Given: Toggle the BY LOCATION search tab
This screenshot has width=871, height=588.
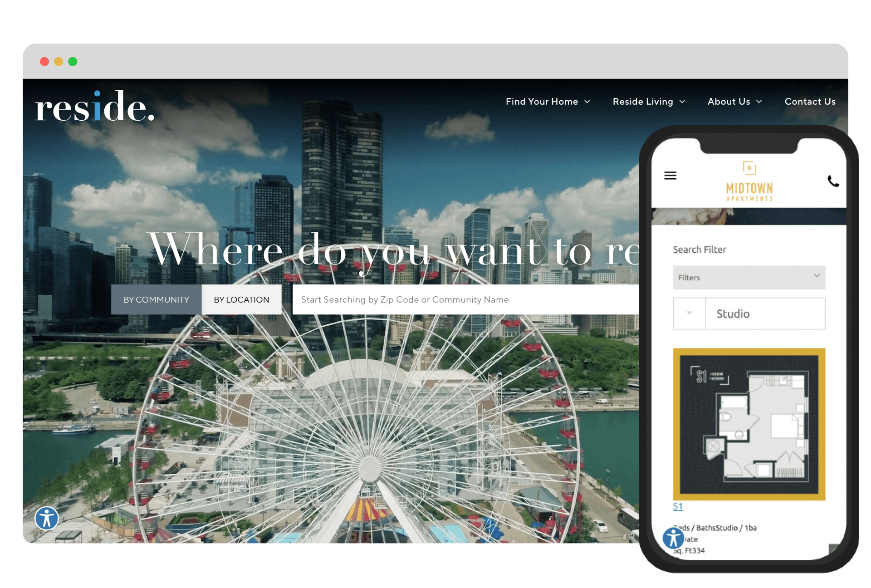Looking at the screenshot, I should (241, 300).
